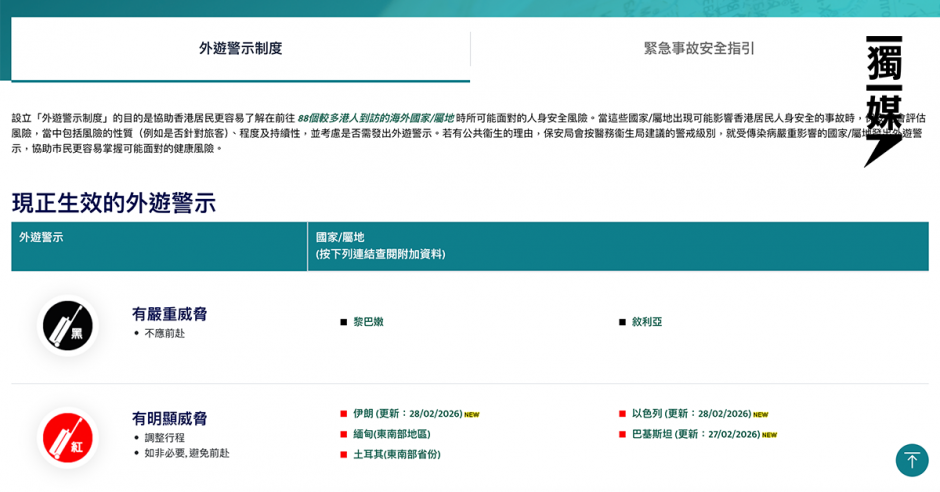The width and height of the screenshot is (940, 492).
Task: Open the 黎巴嫩 country link
Action: 368,322
